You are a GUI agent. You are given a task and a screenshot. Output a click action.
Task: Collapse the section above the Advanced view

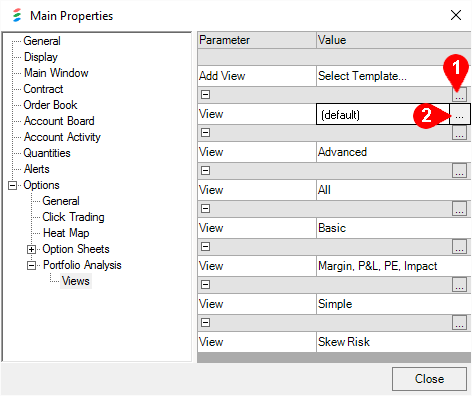click(x=206, y=133)
